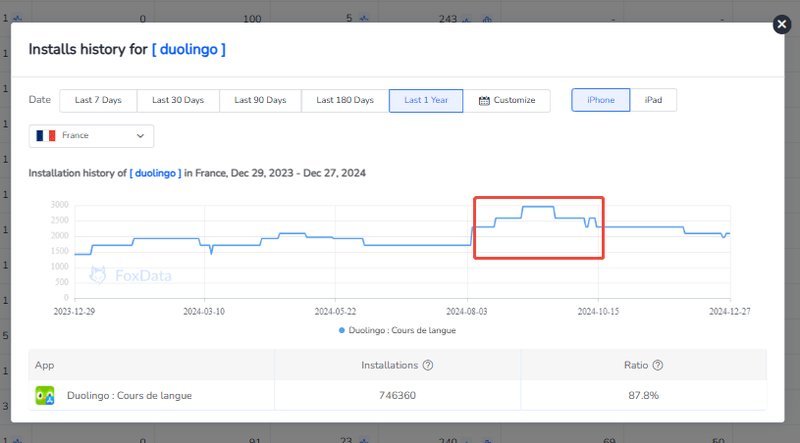
Task: Click chart x-axis label 2024-12-27
Action: tap(730, 311)
